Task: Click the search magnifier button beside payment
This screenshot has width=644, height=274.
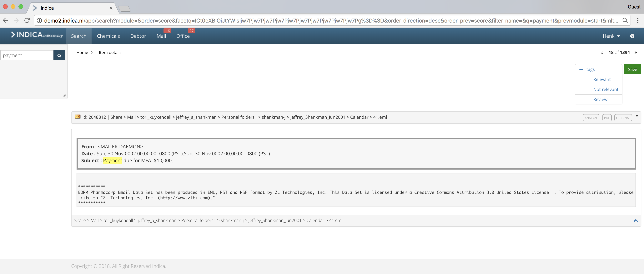Action: (59, 55)
